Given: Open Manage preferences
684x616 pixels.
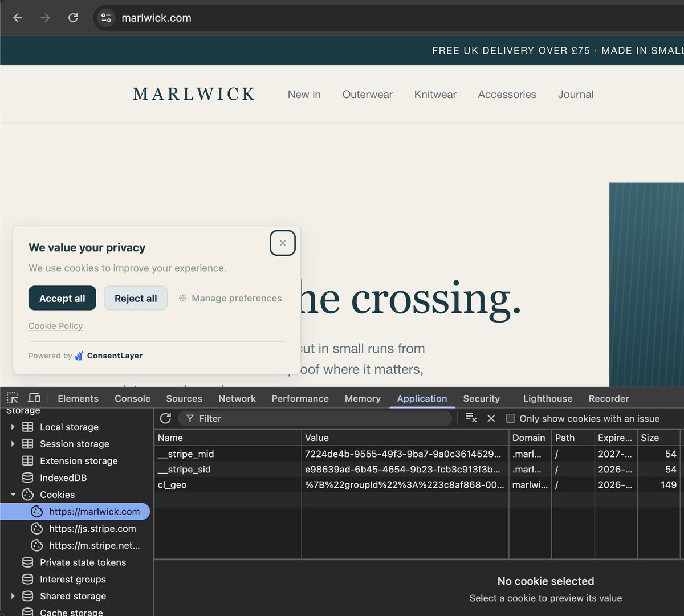Looking at the screenshot, I should pyautogui.click(x=230, y=299).
